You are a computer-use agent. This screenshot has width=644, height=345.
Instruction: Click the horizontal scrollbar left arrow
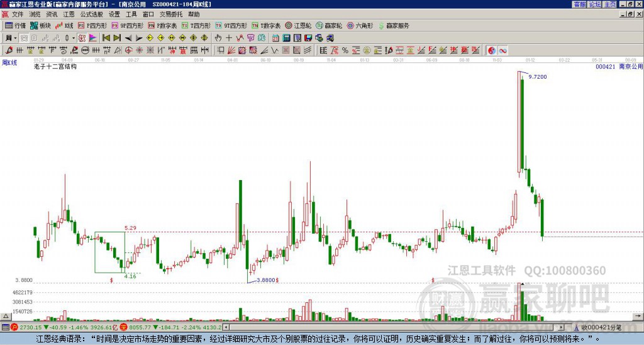226,327
